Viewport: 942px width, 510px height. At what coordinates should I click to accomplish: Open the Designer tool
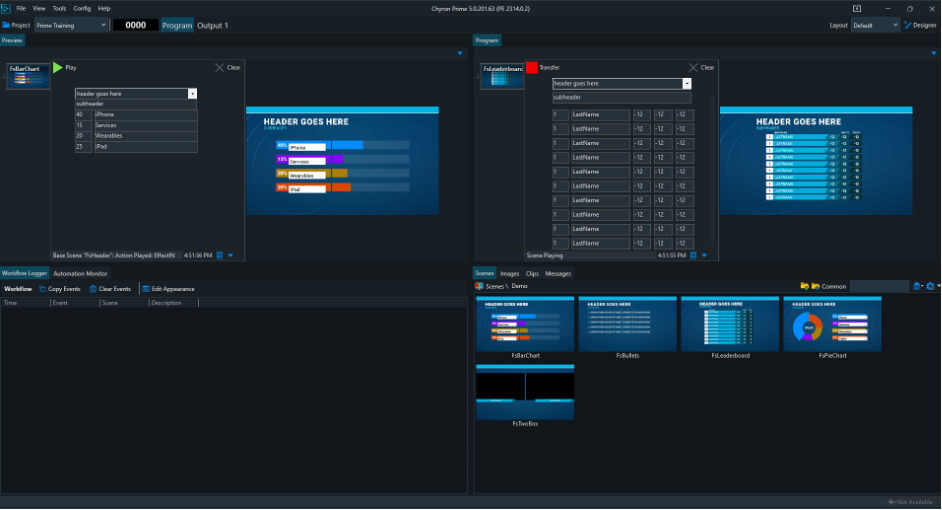coord(920,25)
